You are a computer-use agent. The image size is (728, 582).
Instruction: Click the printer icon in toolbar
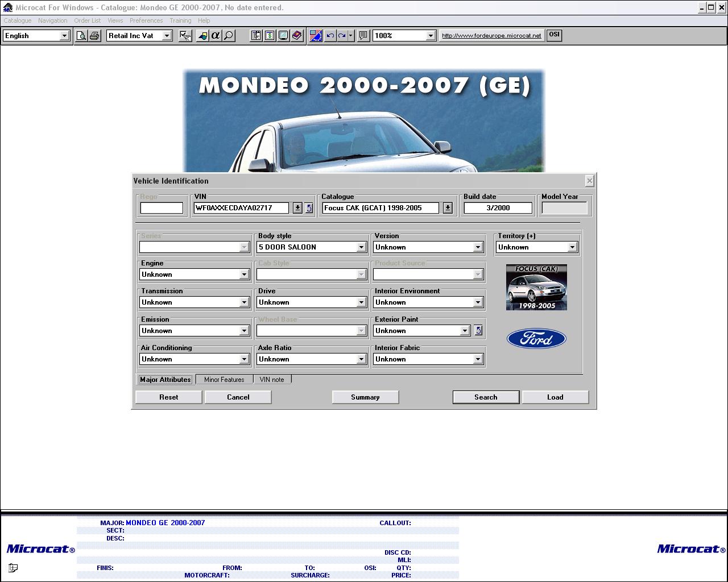click(94, 36)
